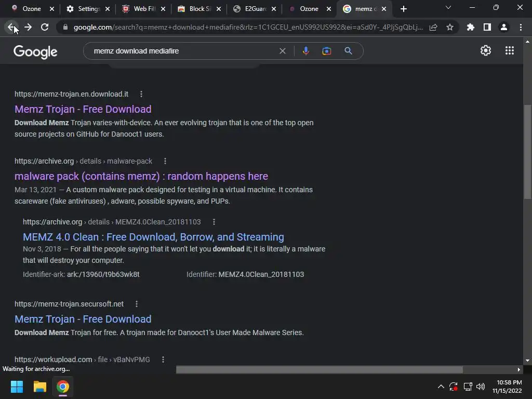This screenshot has width=532, height=399.
Task: Click the text 'ark:/13960/t9b63wk8t'
Action: point(103,274)
